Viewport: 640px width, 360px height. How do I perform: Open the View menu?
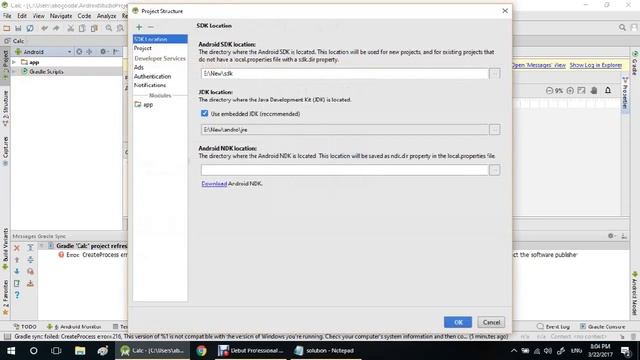coord(38,16)
